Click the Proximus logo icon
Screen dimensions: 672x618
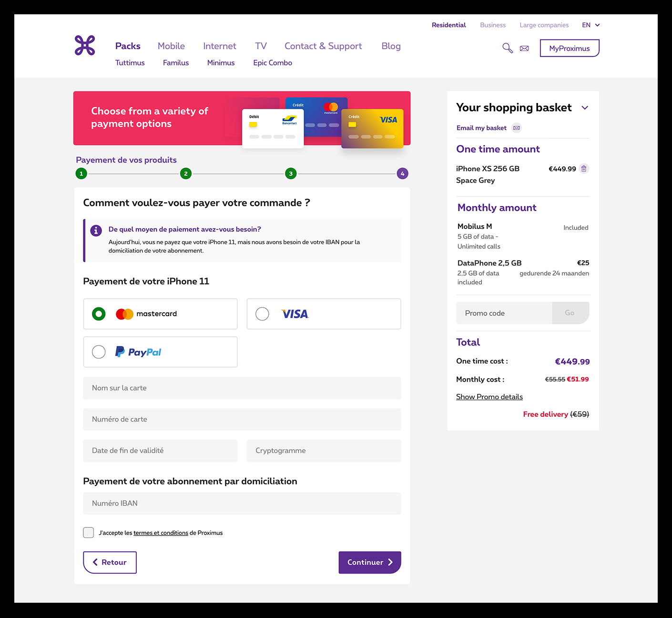(85, 45)
